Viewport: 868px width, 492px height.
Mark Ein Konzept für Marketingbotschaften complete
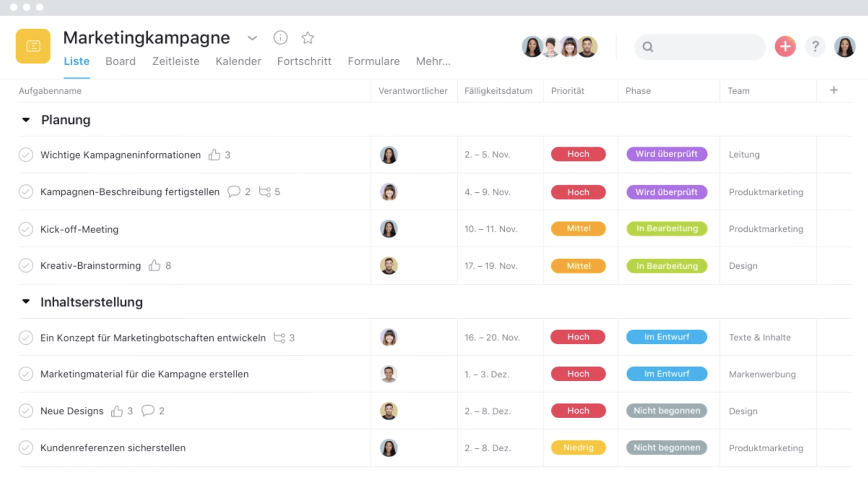click(x=26, y=338)
